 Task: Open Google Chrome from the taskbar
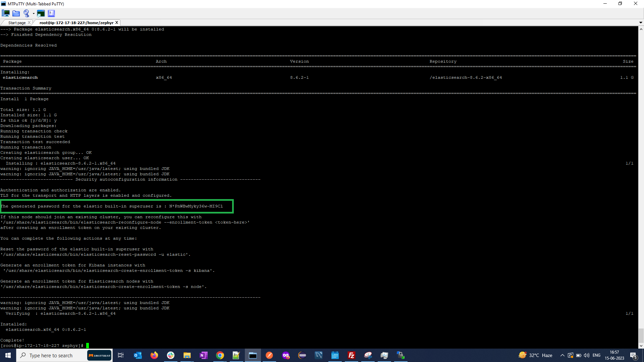[x=220, y=355]
